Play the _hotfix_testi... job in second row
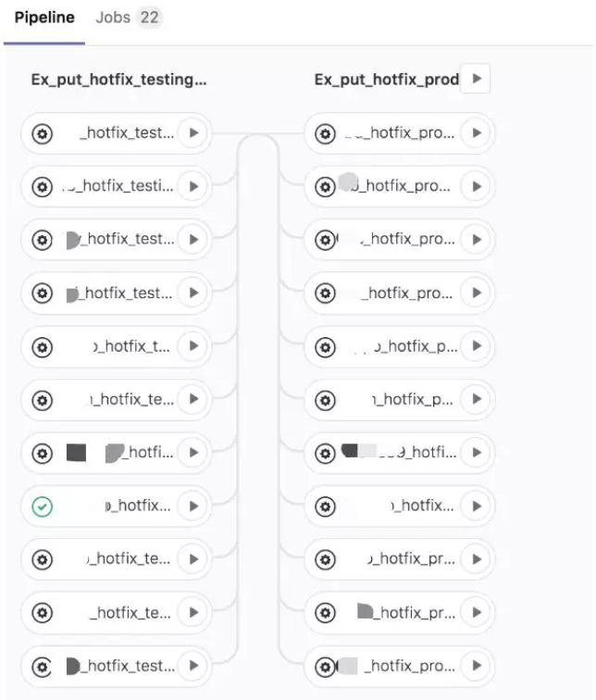596x700 pixels. (193, 186)
